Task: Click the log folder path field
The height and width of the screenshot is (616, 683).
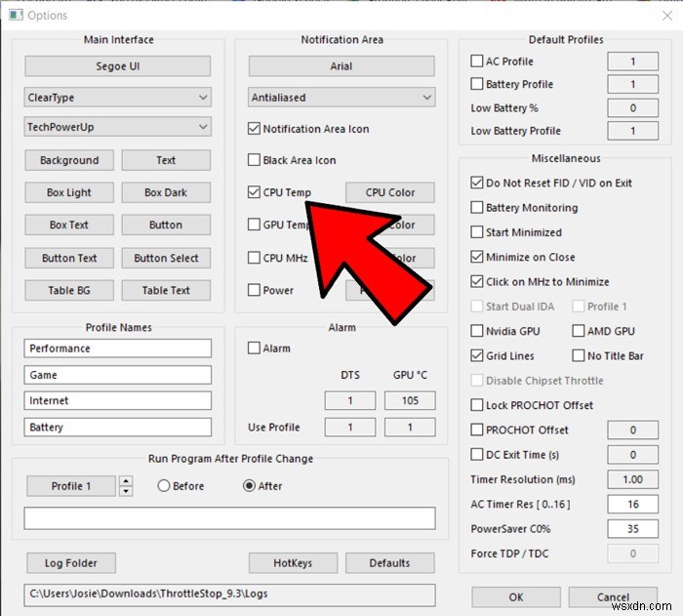Action: [x=229, y=595]
